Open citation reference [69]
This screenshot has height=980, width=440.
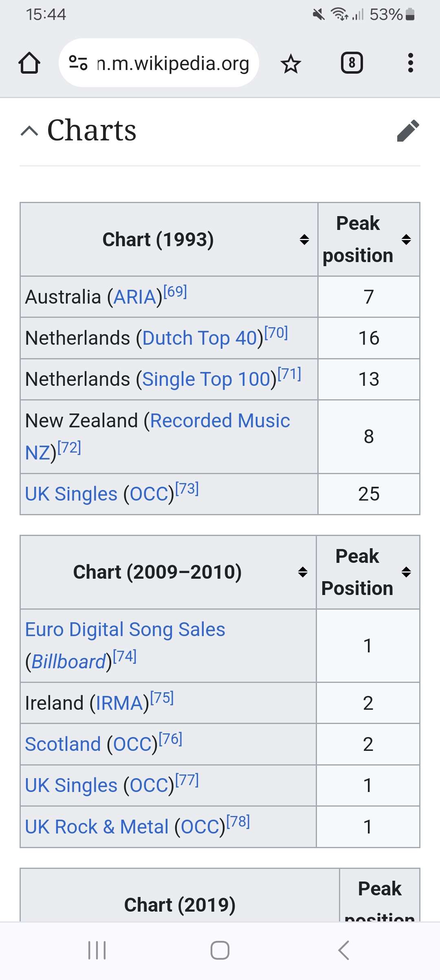click(x=175, y=292)
